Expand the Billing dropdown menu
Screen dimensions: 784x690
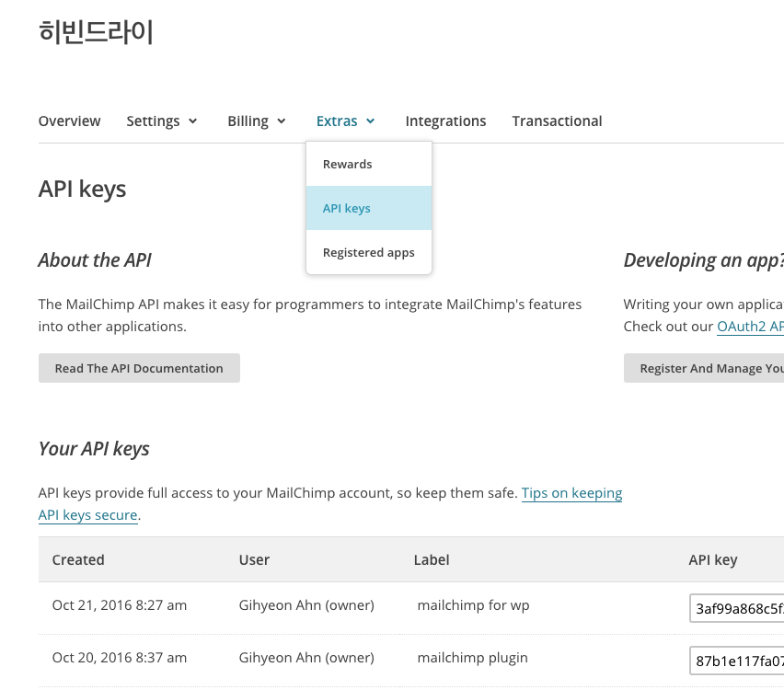(x=257, y=121)
